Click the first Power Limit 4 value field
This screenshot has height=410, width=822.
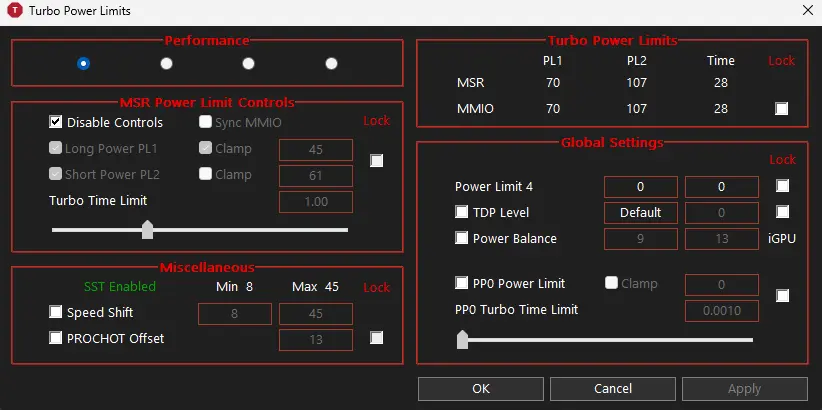[x=641, y=187]
